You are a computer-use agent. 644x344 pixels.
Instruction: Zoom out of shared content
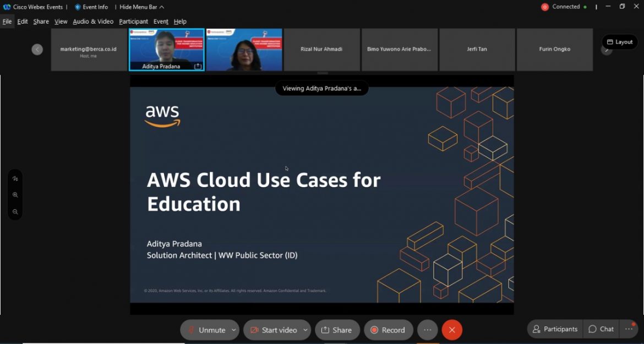pyautogui.click(x=15, y=212)
